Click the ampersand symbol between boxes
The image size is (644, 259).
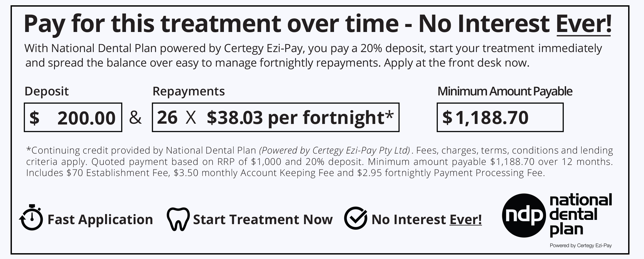[x=135, y=118]
